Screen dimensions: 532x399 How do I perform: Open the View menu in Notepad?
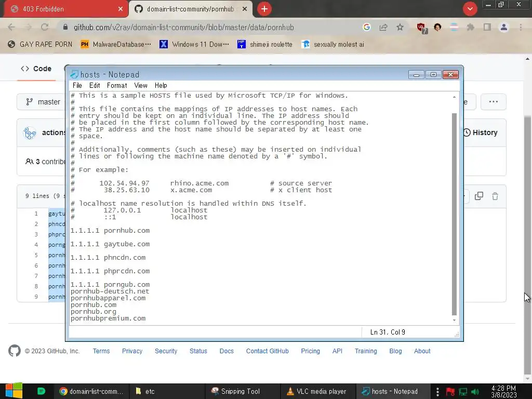coord(140,86)
